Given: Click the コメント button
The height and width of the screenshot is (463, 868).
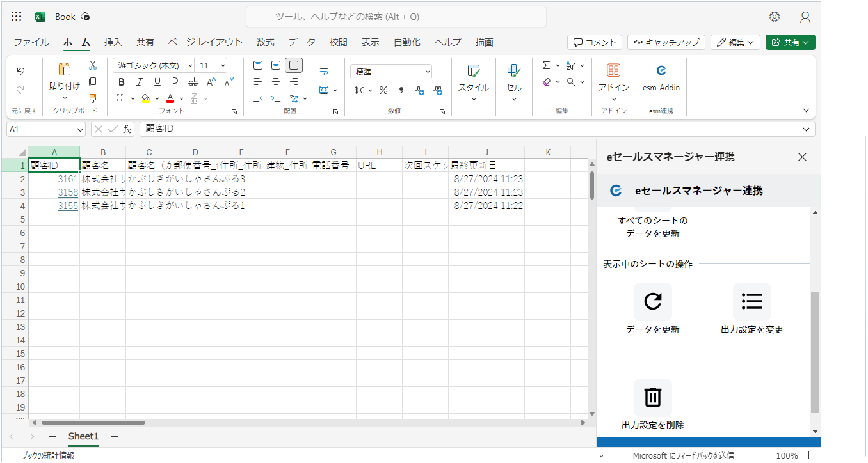Looking at the screenshot, I should 595,42.
